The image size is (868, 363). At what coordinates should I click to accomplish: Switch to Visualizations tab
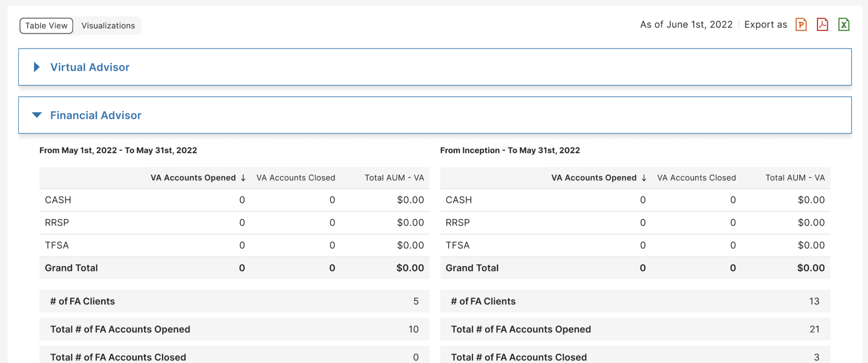(x=108, y=26)
